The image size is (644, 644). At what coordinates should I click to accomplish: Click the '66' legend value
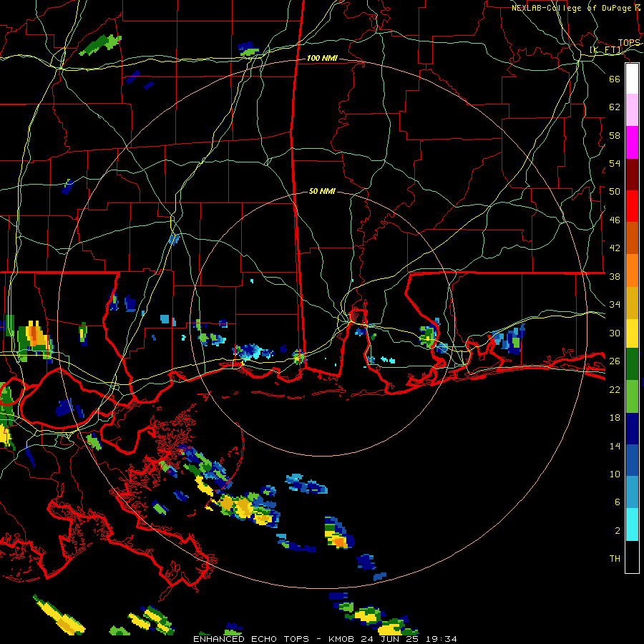(x=615, y=79)
